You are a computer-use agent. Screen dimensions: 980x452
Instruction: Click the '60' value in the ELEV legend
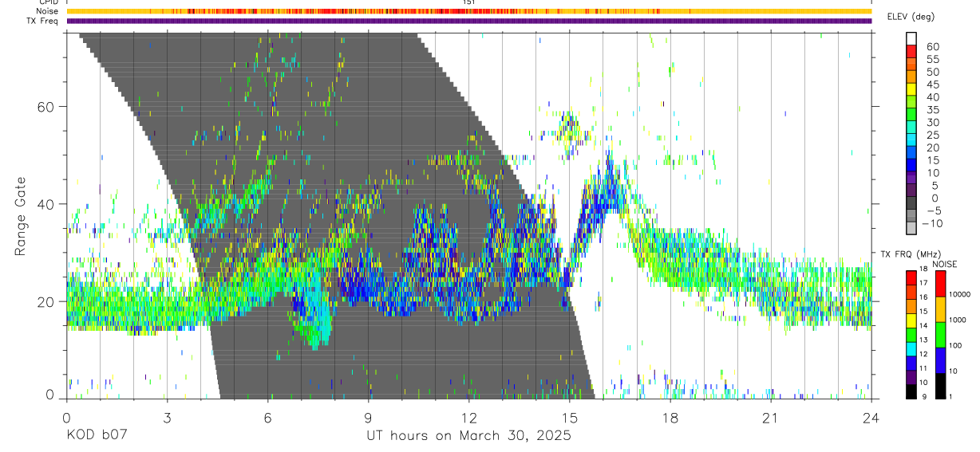coord(932,46)
